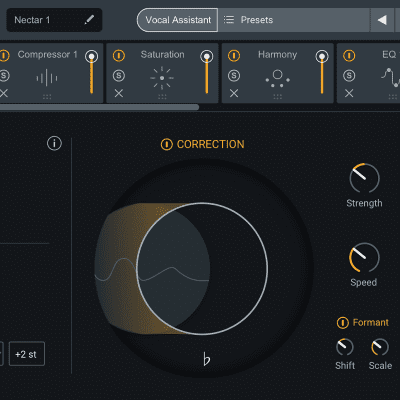400x400 pixels.
Task: Click the flat note symbol
Action: click(207, 359)
